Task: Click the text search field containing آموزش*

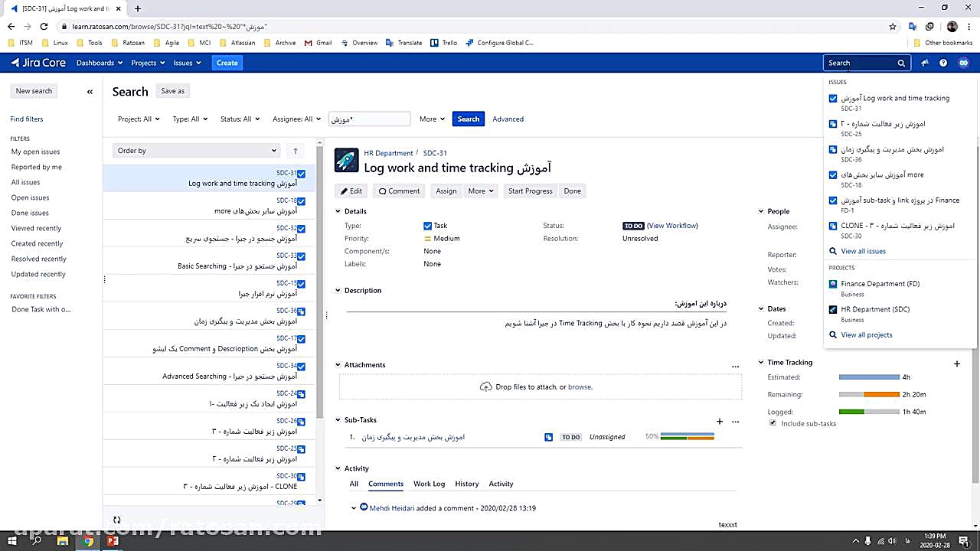Action: pyautogui.click(x=369, y=119)
